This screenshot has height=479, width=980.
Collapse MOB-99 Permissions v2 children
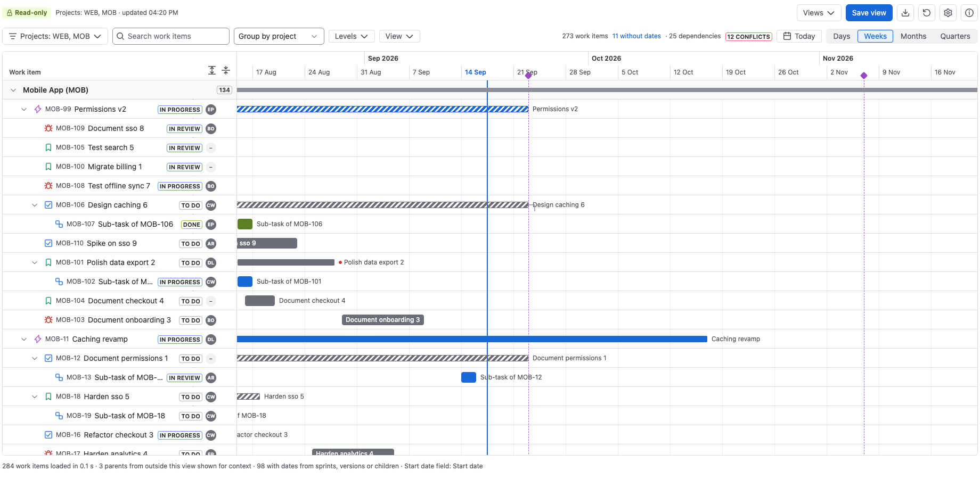(x=24, y=109)
